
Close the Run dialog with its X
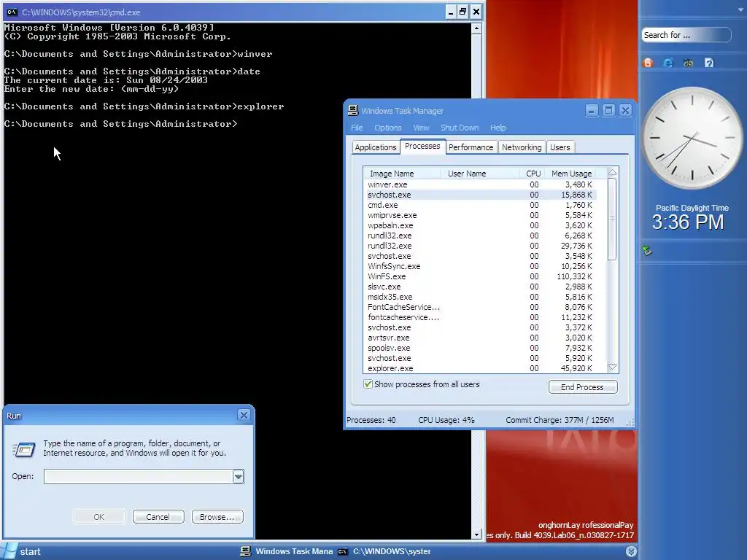[244, 415]
